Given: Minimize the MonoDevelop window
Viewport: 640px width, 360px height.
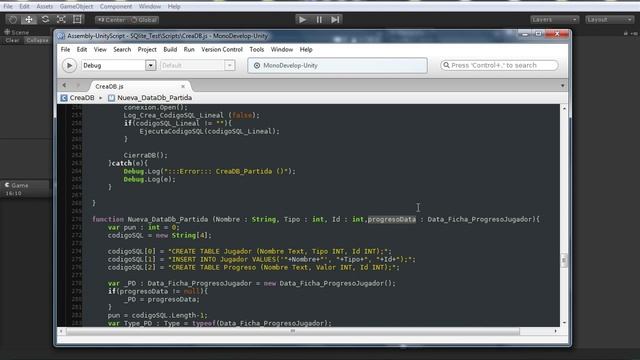Looking at the screenshot, I should pos(525,34).
